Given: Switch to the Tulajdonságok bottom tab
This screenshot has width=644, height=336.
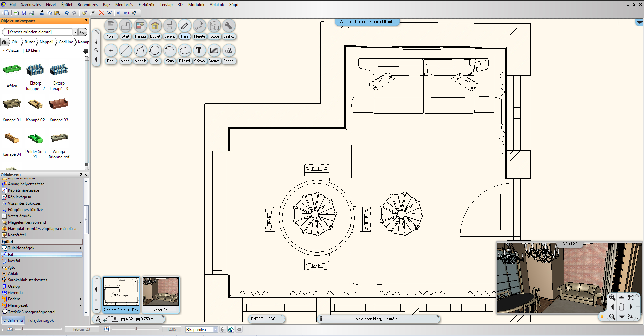Looking at the screenshot, I should tap(41, 320).
